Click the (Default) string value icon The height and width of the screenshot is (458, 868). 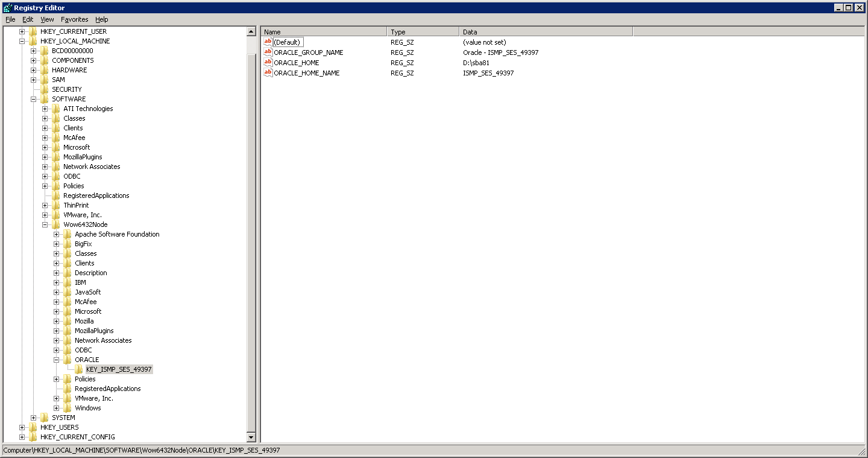[268, 42]
